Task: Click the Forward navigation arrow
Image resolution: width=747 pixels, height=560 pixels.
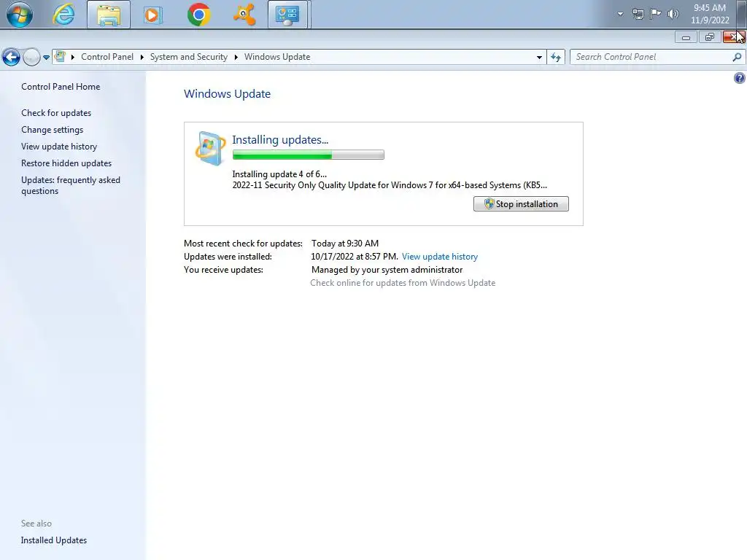Action: [x=31, y=58]
